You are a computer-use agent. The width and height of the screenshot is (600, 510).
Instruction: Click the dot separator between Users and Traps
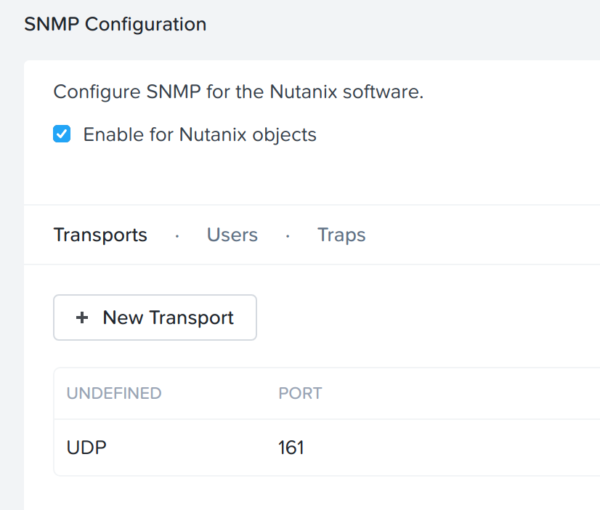click(x=288, y=236)
